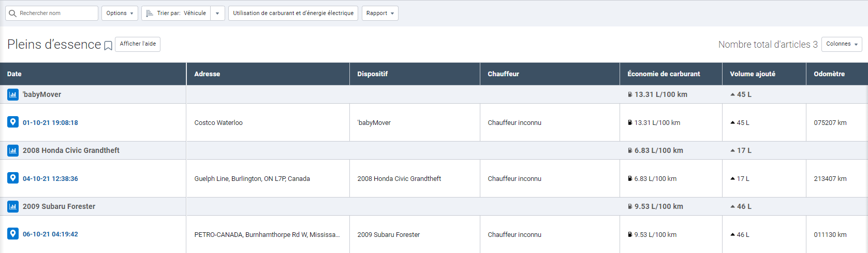The height and width of the screenshot is (253, 868).
Task: Click the sort order icon in Trier par
Action: (x=150, y=13)
